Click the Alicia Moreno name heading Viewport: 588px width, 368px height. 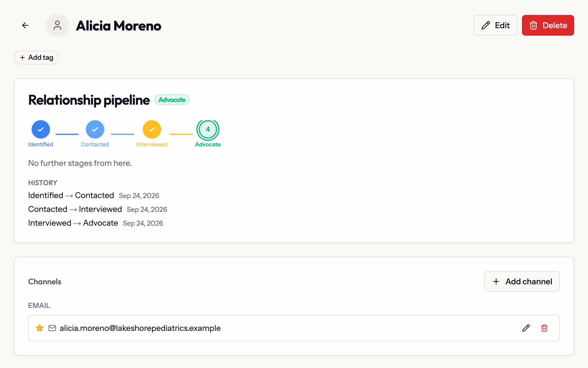pos(119,26)
